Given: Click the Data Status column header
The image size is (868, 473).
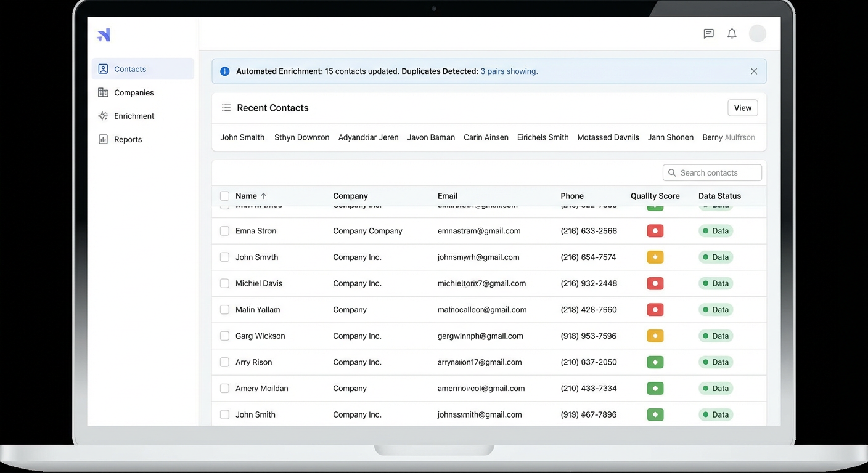Looking at the screenshot, I should pyautogui.click(x=719, y=196).
